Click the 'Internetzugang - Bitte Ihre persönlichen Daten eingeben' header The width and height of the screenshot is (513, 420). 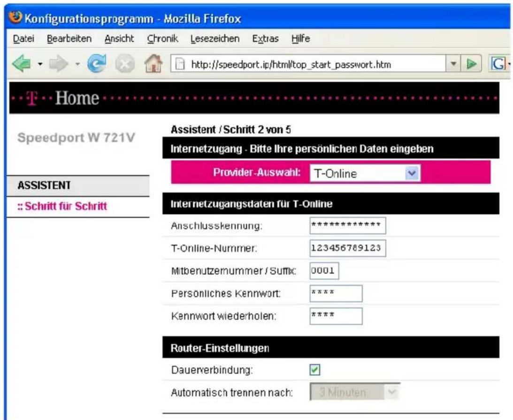[x=331, y=148]
